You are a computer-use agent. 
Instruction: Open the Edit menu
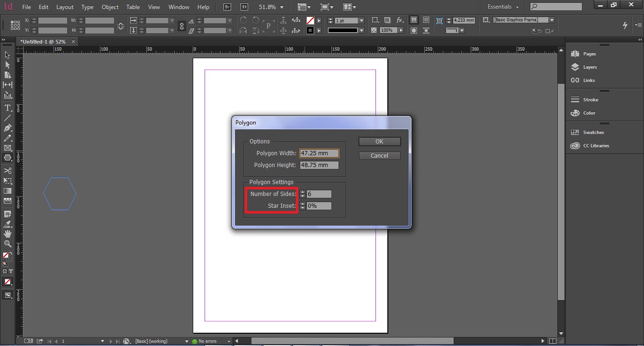(x=44, y=7)
